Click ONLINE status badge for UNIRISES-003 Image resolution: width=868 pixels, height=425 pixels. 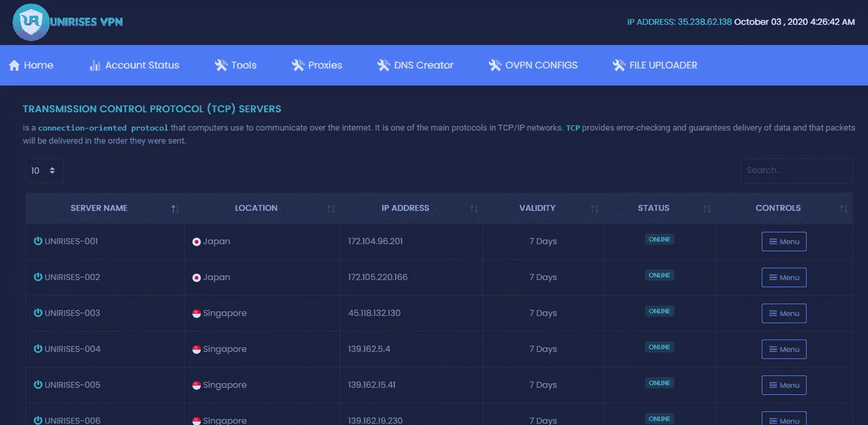pos(659,311)
